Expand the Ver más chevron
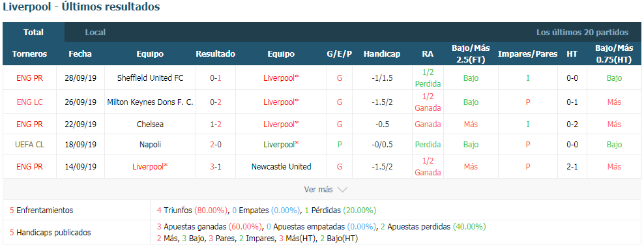644x249 pixels. pyautogui.click(x=342, y=190)
